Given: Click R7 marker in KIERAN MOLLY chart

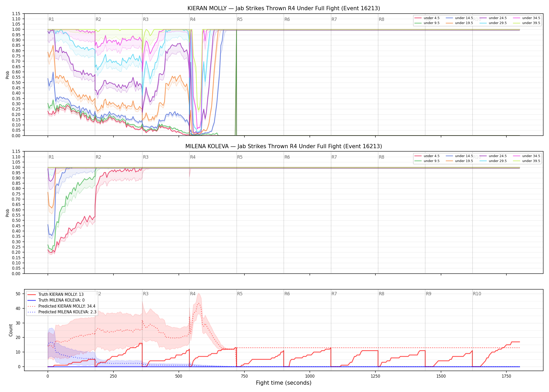Looking at the screenshot, I should coord(334,19).
